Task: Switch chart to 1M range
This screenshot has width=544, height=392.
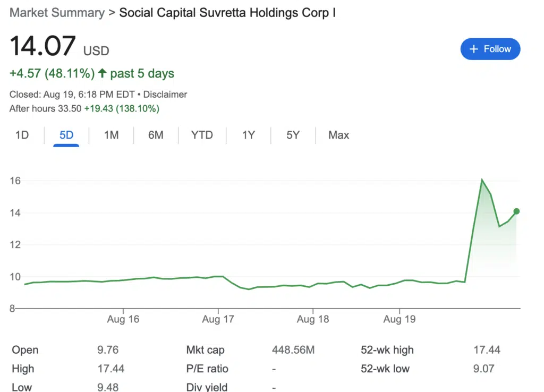Action: pos(111,135)
